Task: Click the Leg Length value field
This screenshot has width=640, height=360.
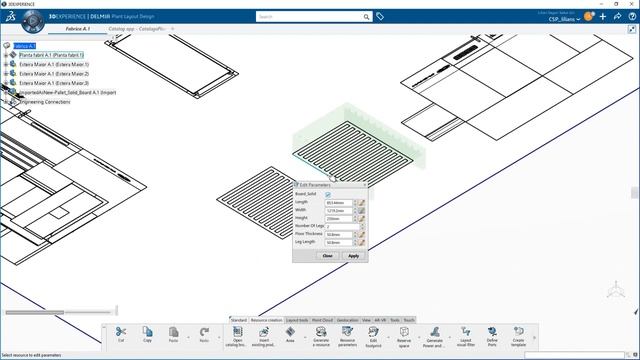Action: (339, 242)
